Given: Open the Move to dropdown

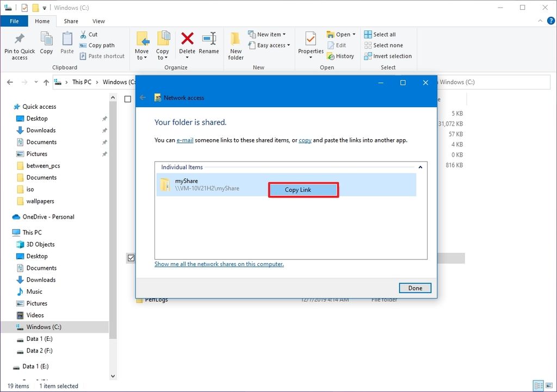Looking at the screenshot, I should (141, 45).
